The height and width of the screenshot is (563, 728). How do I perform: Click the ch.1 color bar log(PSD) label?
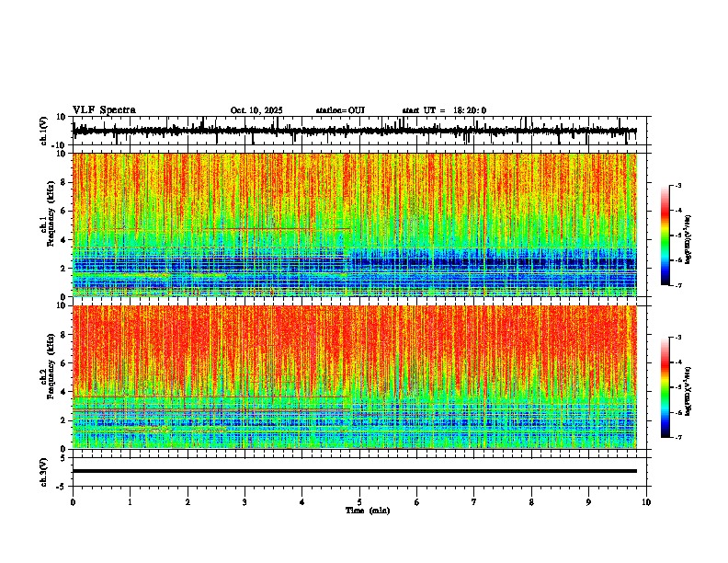[688, 240]
